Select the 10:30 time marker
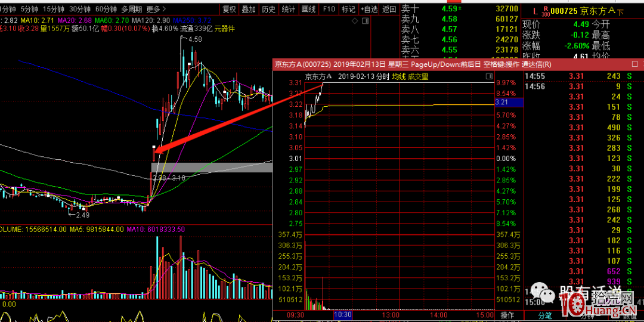Image resolution: width=644 pixels, height=322 pixels. pyautogui.click(x=343, y=315)
